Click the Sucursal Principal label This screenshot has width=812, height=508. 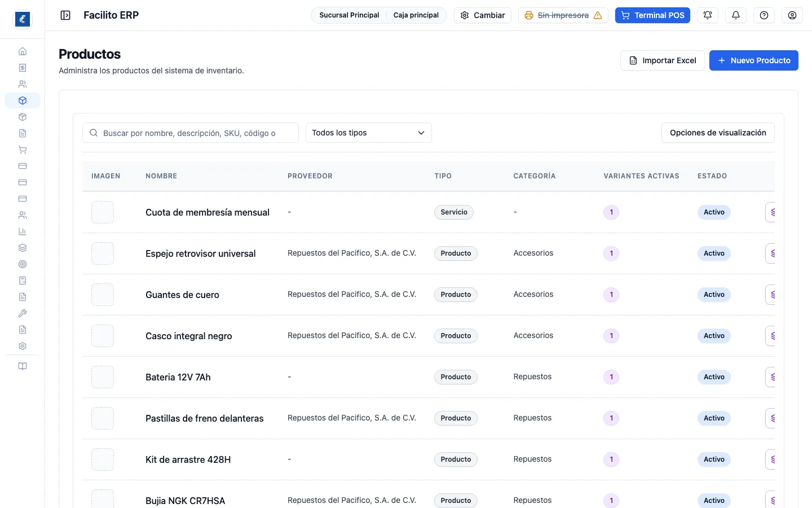click(x=349, y=15)
